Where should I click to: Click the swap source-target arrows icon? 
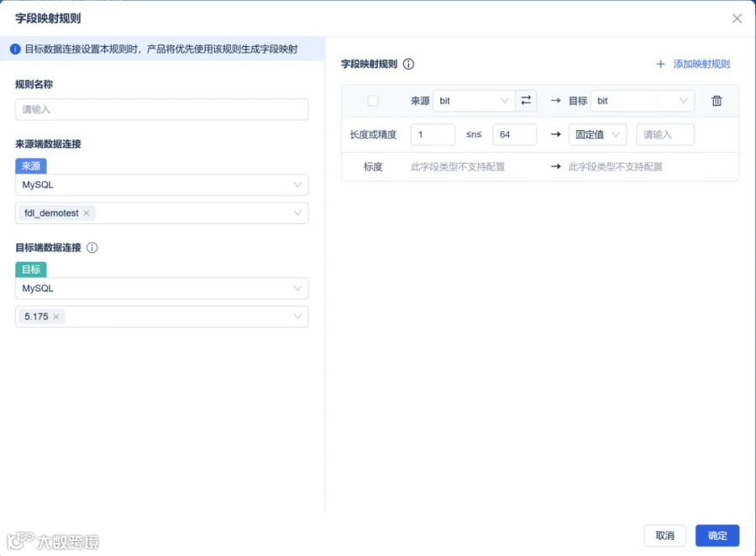(526, 100)
